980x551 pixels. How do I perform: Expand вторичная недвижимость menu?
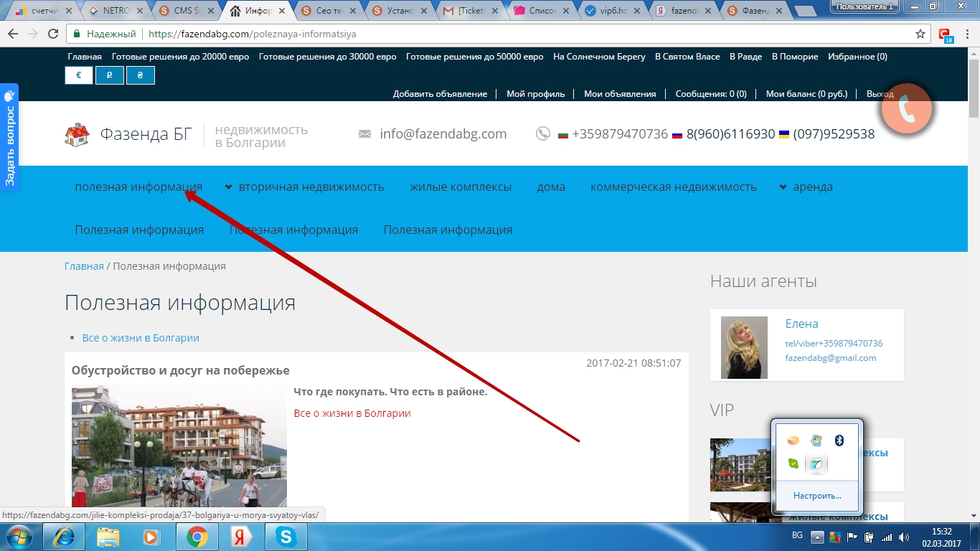305,187
